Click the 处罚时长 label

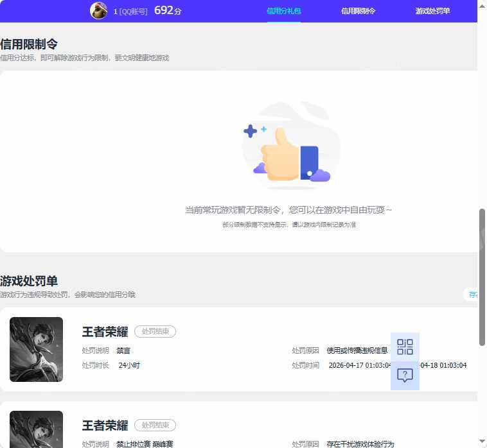click(96, 365)
